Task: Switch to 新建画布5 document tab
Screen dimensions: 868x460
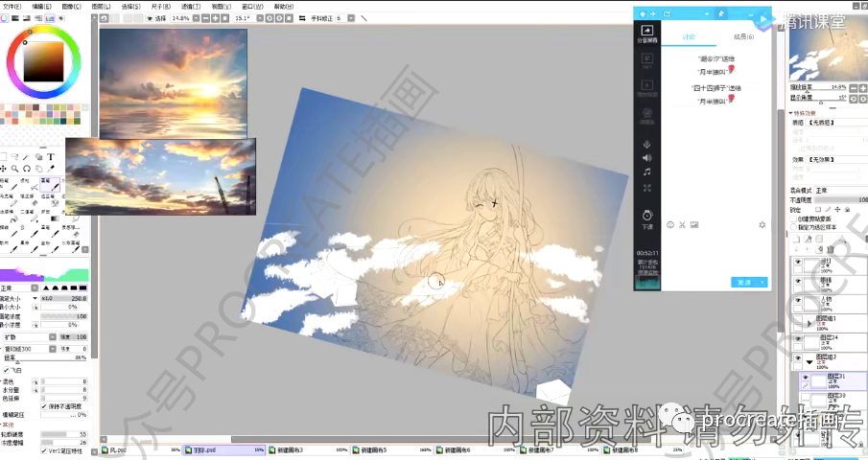Action: (x=392, y=450)
